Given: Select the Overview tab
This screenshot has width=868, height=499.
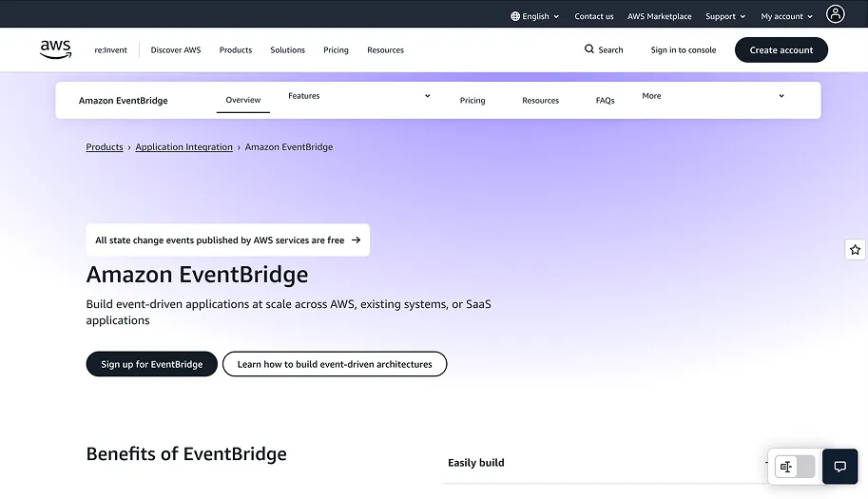Looking at the screenshot, I should tap(243, 100).
